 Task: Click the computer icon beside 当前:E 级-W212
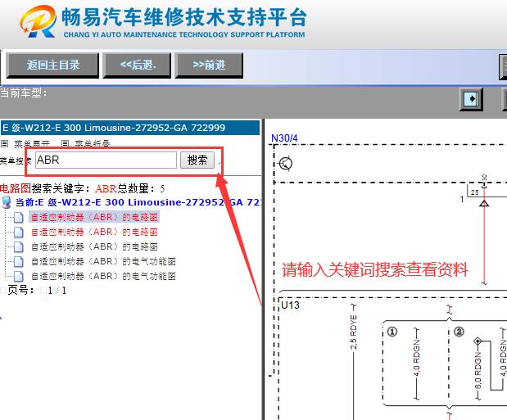click(x=7, y=202)
